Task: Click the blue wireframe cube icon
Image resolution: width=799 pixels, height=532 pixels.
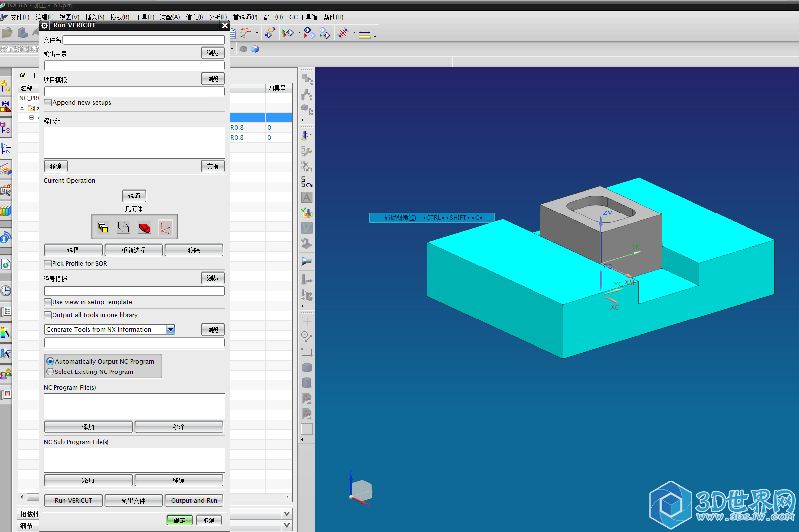Action: 255,49
